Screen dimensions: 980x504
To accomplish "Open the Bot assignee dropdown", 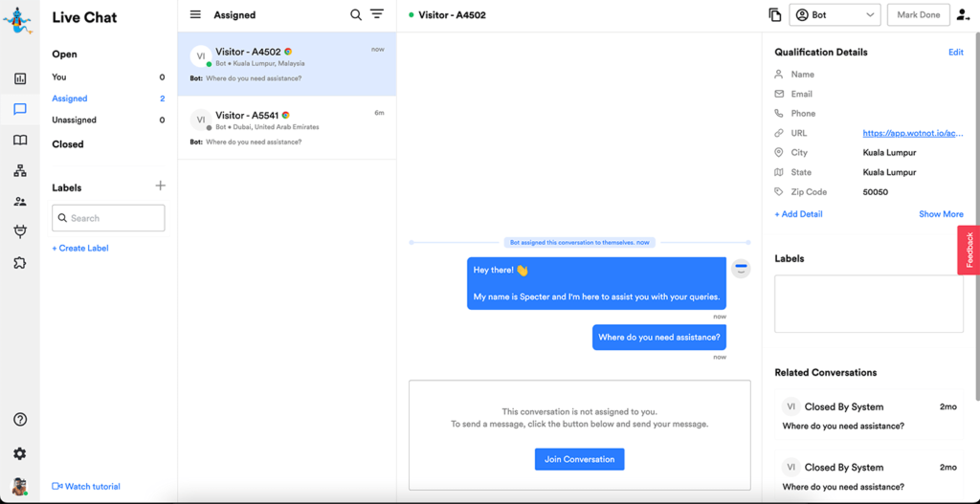I will tap(835, 15).
